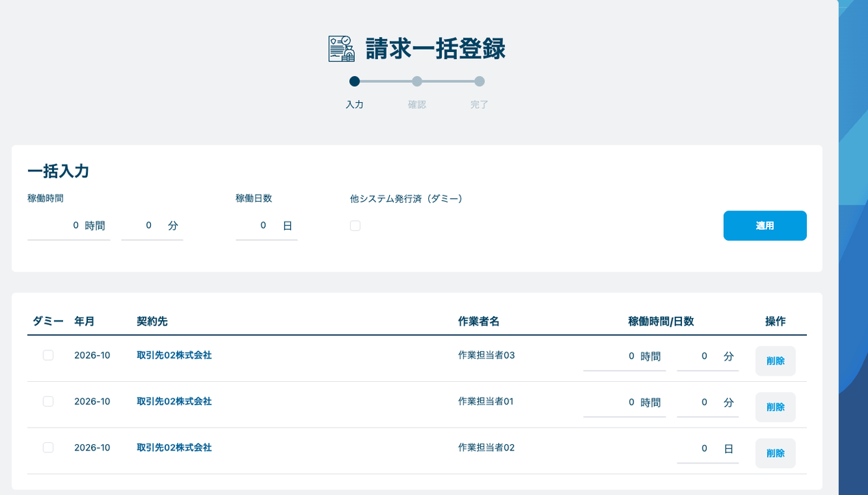The height and width of the screenshot is (495, 868).
Task: Delete the 作業担当者01 row with 削除
Action: tap(775, 407)
